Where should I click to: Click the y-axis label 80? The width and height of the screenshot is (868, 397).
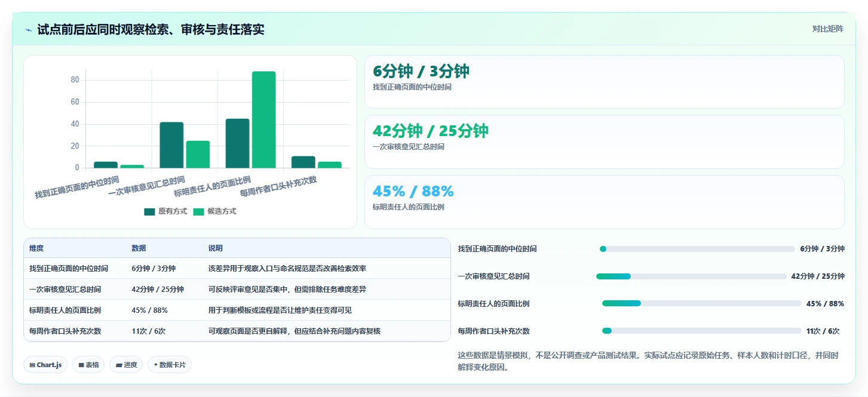pyautogui.click(x=75, y=80)
